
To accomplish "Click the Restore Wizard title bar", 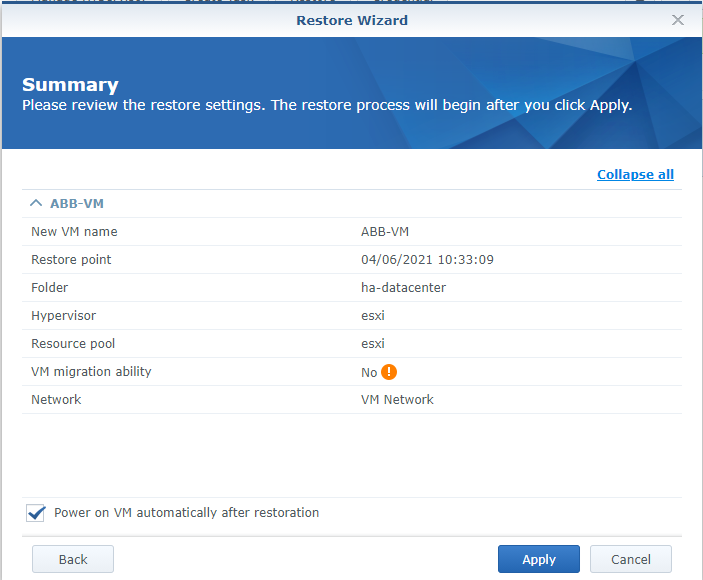I will 351,20.
